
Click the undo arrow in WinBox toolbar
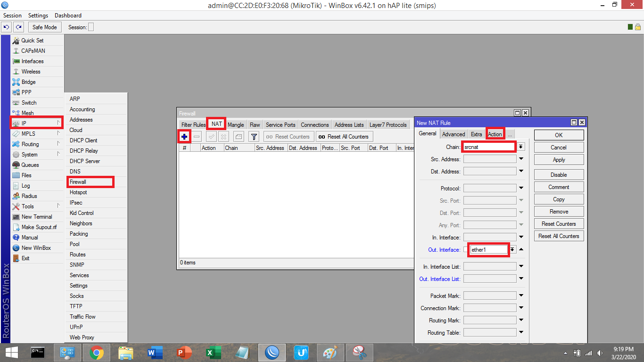7,27
